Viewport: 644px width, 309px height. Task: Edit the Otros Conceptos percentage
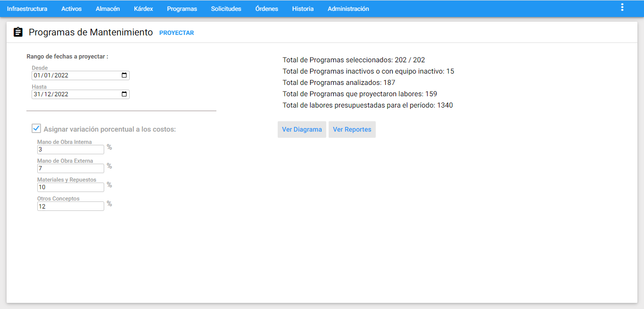pyautogui.click(x=71, y=206)
